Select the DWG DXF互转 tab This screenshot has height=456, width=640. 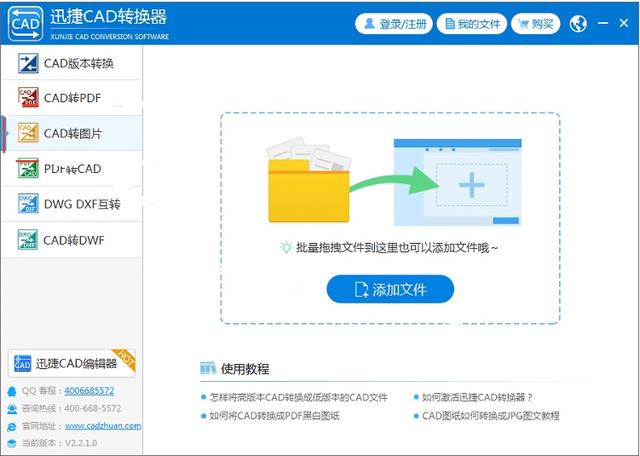click(72, 204)
